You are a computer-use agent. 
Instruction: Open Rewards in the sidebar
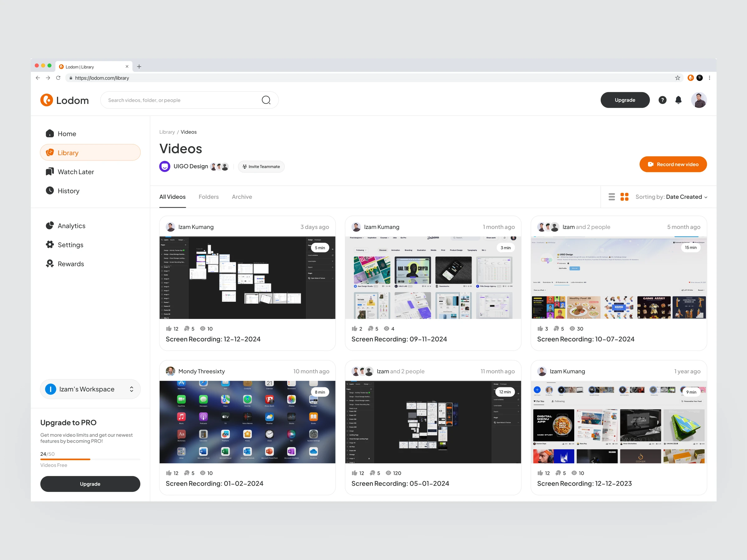(71, 264)
